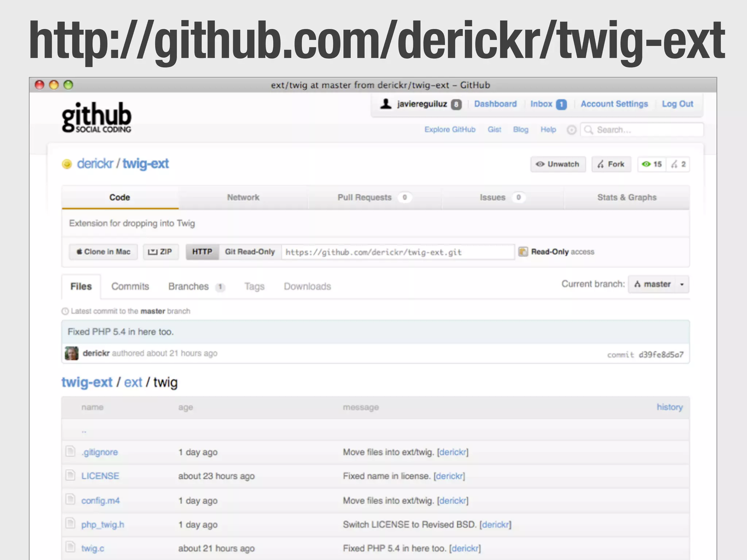Image resolution: width=747 pixels, height=560 pixels.
Task: Click the twig-ext breadcrumb link
Action: point(87,382)
